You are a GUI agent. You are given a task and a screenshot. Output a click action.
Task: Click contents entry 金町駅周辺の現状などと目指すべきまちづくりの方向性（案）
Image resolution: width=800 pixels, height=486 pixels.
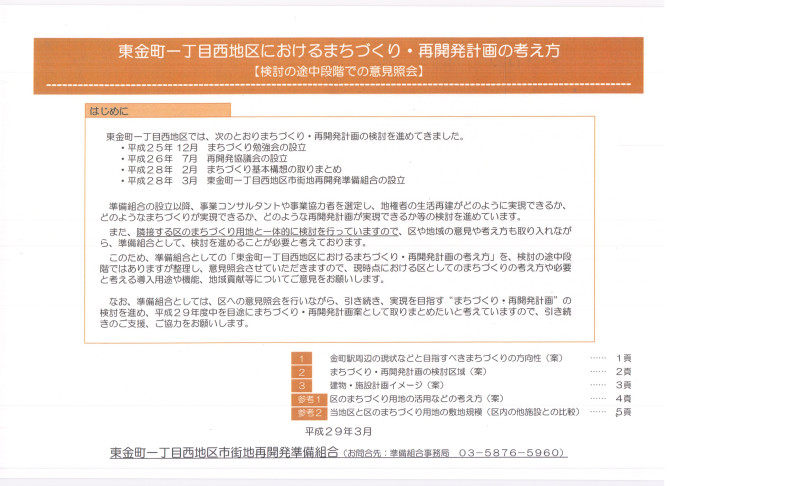(446, 359)
